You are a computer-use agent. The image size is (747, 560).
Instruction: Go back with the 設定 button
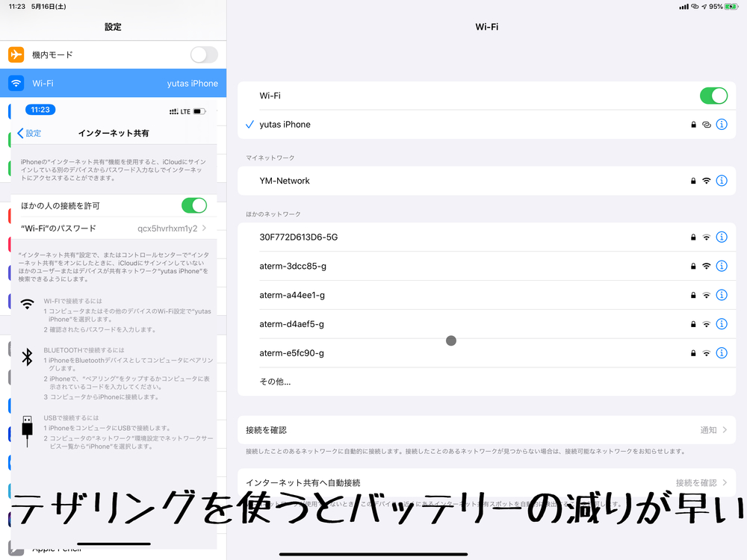(29, 133)
